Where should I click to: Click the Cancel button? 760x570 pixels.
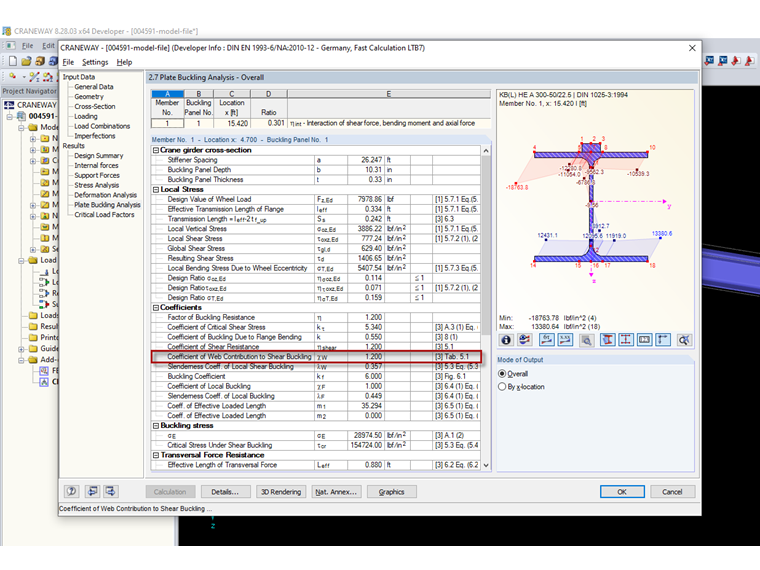click(672, 491)
